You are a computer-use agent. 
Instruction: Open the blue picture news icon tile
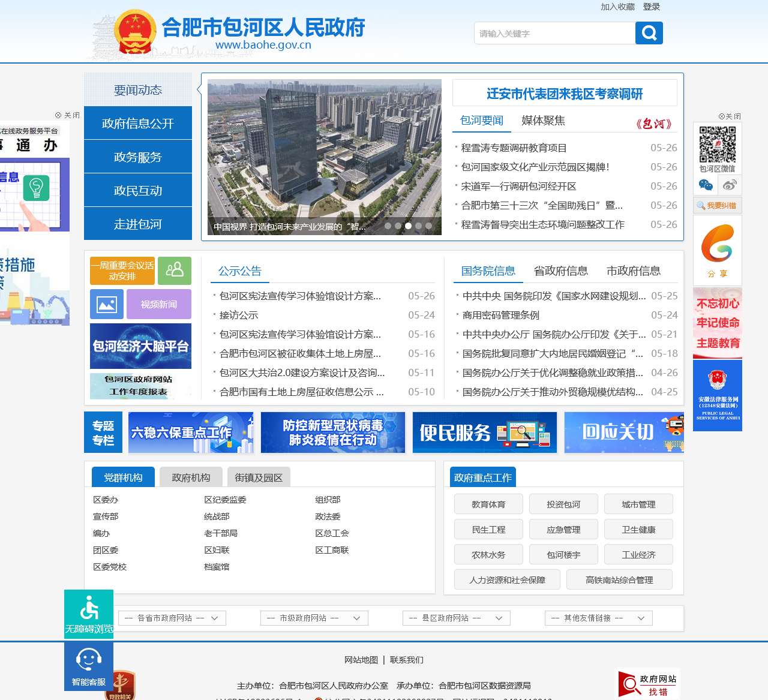[107, 304]
